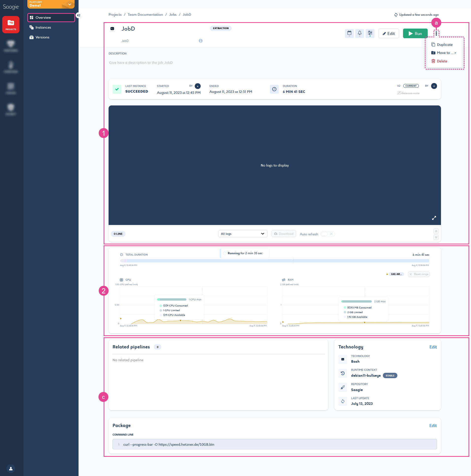Viewport: 471px width, 476px height.
Task: Click the info icon next to JobD alias
Action: pyautogui.click(x=200, y=41)
